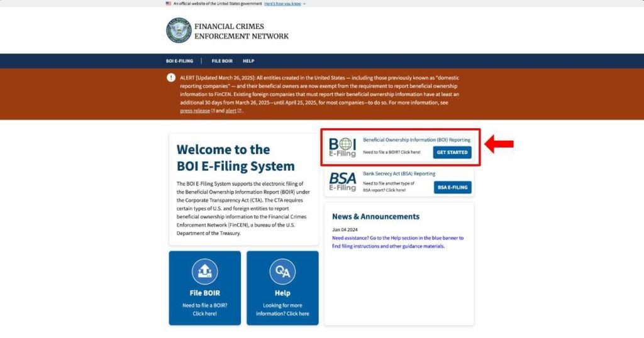The height and width of the screenshot is (338, 644).
Task: Click the News & Announcements heading
Action: [x=376, y=217]
